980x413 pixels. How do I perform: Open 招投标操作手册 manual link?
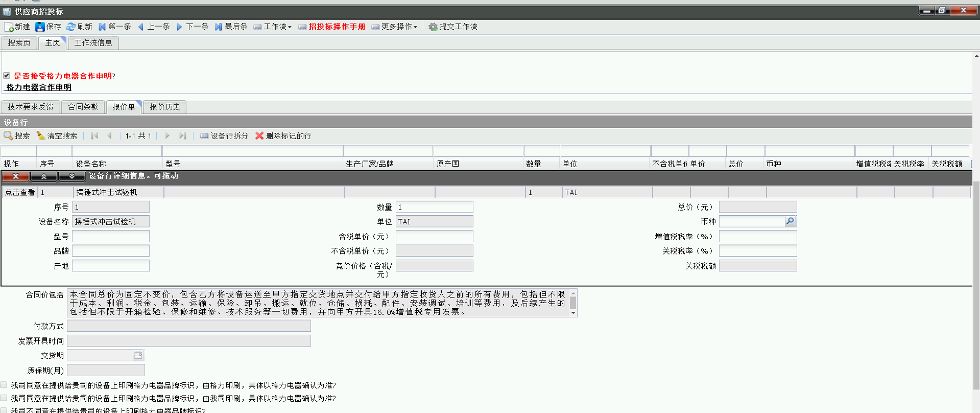[x=332, y=27]
